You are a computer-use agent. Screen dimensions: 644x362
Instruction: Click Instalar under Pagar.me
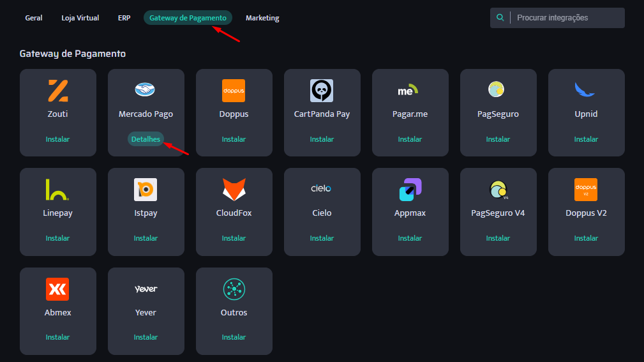point(410,139)
